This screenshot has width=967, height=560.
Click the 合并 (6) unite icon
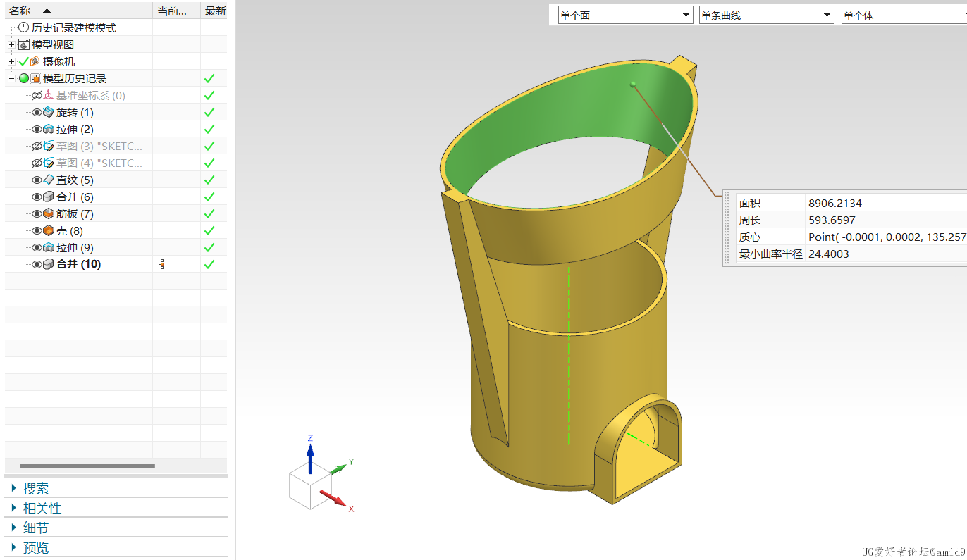[x=49, y=197]
